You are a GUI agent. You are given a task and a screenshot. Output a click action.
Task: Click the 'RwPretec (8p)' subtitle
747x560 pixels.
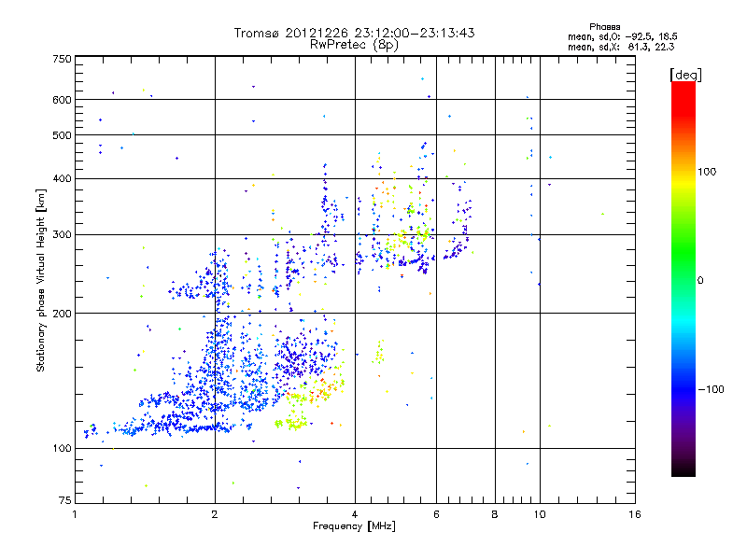(354, 45)
